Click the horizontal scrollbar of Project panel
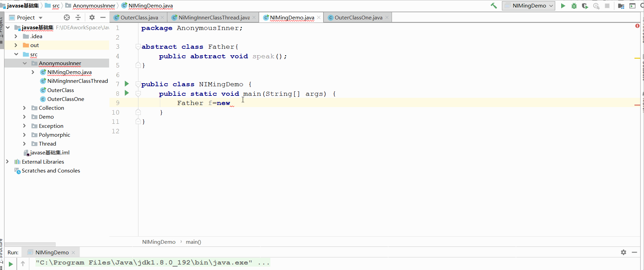This screenshot has width=644, height=270. (x=30, y=244)
